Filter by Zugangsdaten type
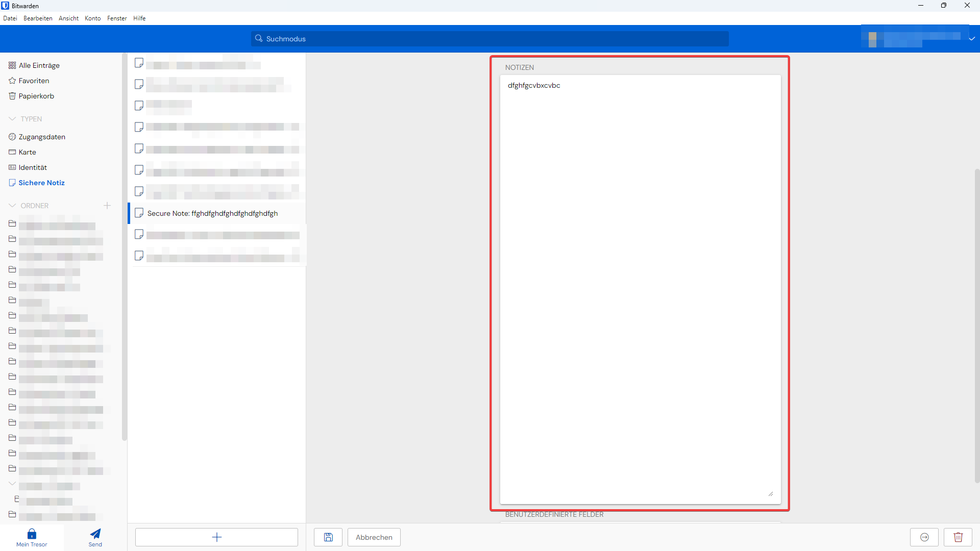The height and width of the screenshot is (551, 980). [42, 137]
